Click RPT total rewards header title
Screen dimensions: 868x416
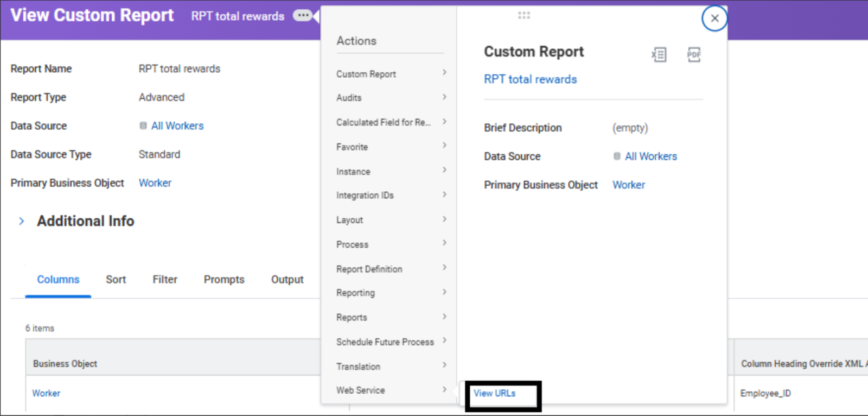pyautogui.click(x=238, y=16)
